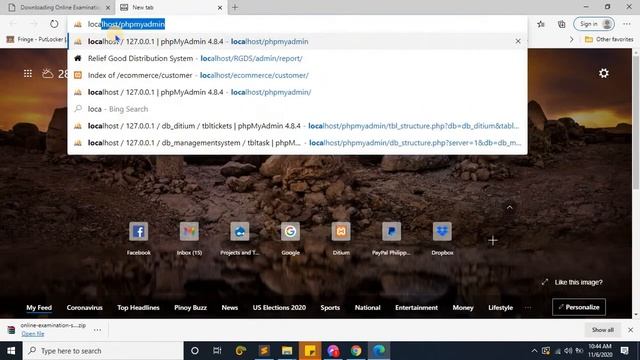Remove the first phpMyAdmin suggestion
Viewport: 640px width, 360px height.
(518, 41)
